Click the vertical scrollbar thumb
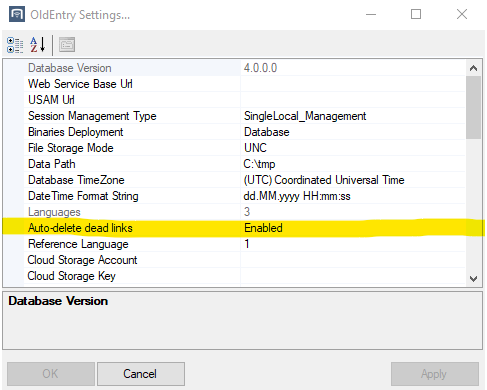Image resolution: width=487 pixels, height=390 pixels. 473,107
